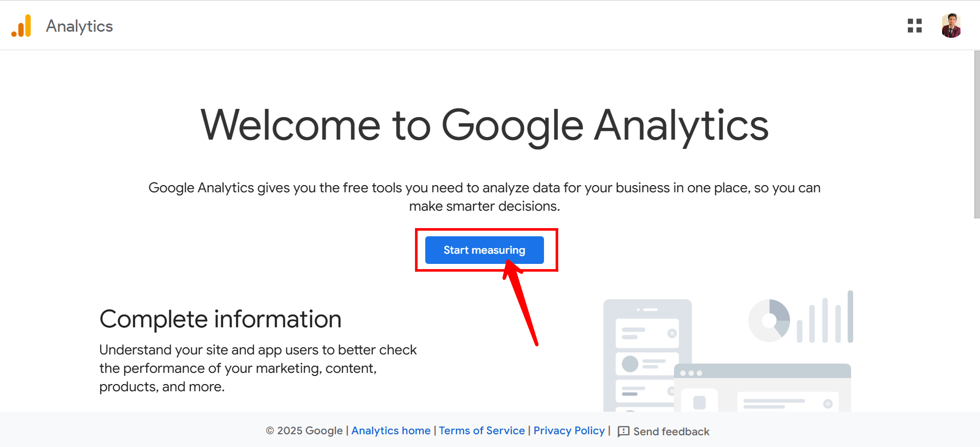The height and width of the screenshot is (447, 980).
Task: Click the Understand your site description paragraph
Action: point(258,368)
